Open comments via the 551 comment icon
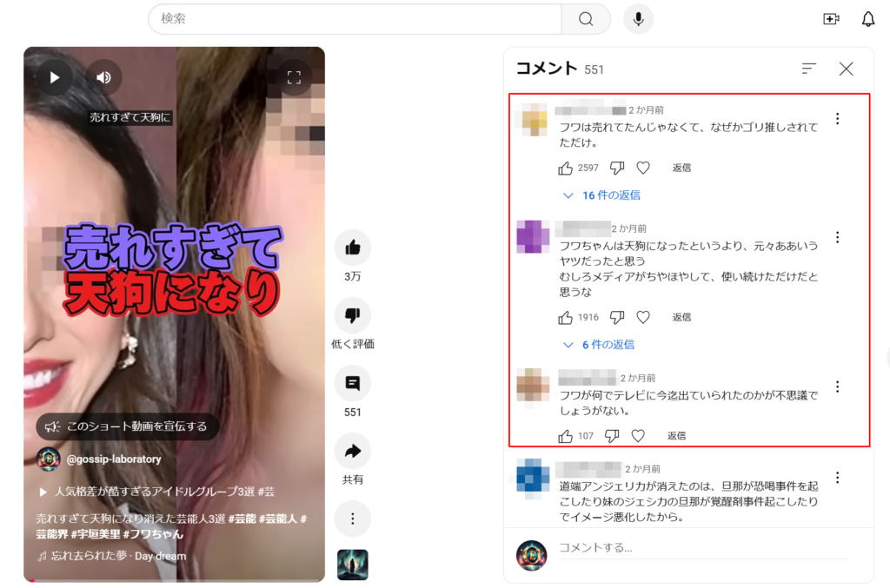This screenshot has height=588, width=890. (352, 384)
